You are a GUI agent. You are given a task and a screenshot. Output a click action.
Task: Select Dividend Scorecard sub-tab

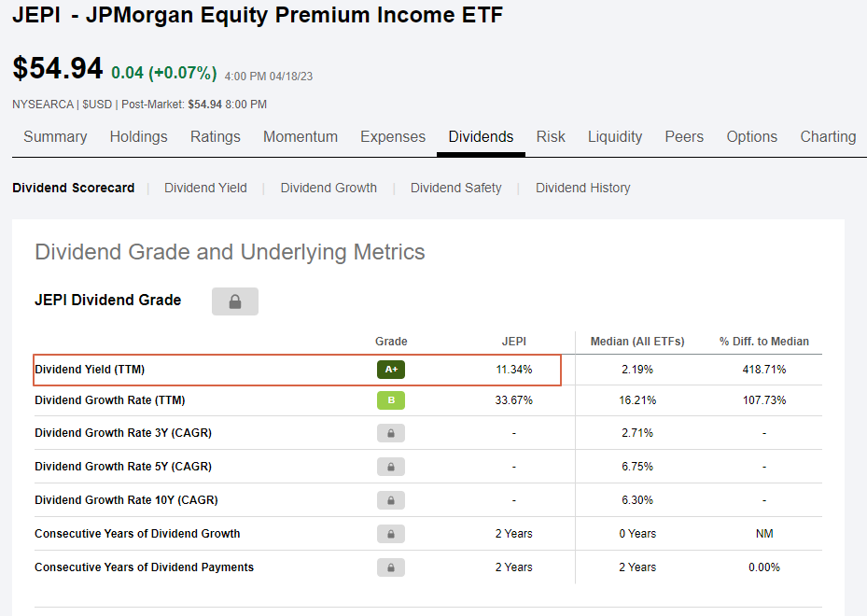click(x=74, y=188)
